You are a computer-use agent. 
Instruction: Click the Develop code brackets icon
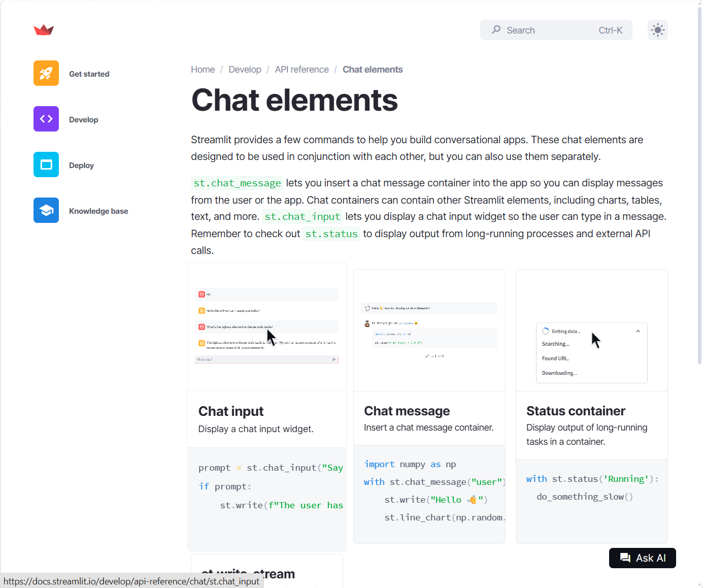(x=46, y=119)
